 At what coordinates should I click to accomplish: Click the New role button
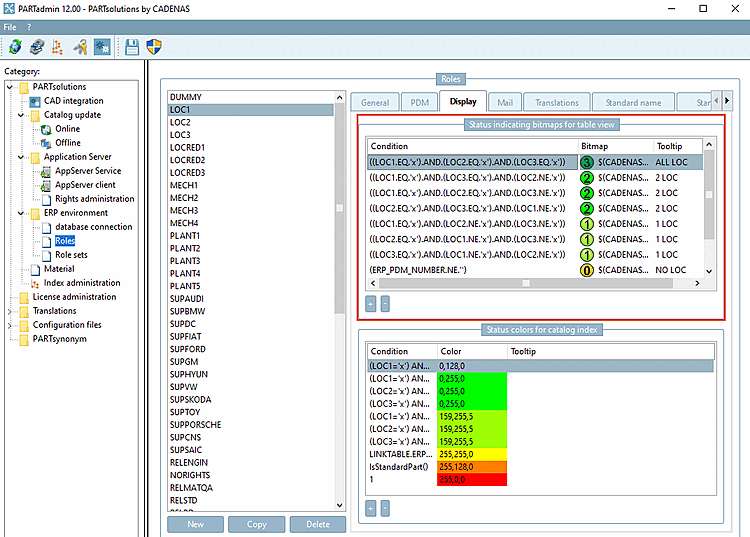pyautogui.click(x=195, y=524)
